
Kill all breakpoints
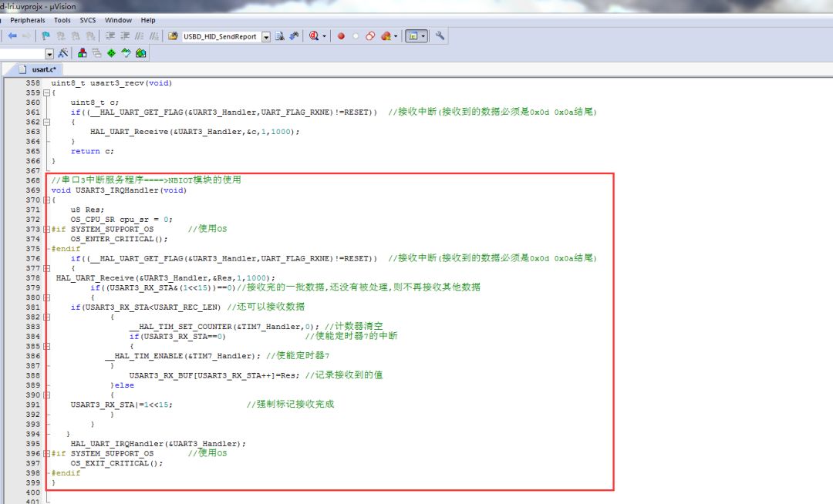click(386, 35)
